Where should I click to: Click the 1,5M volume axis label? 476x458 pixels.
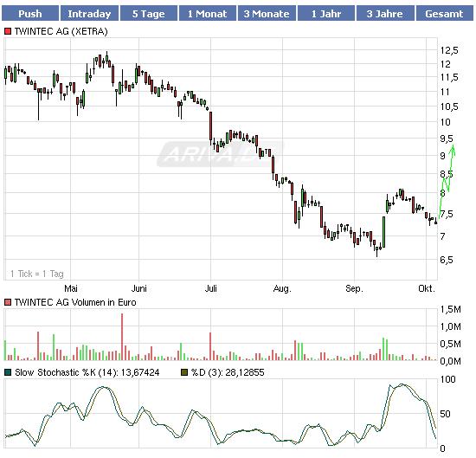[x=451, y=309]
